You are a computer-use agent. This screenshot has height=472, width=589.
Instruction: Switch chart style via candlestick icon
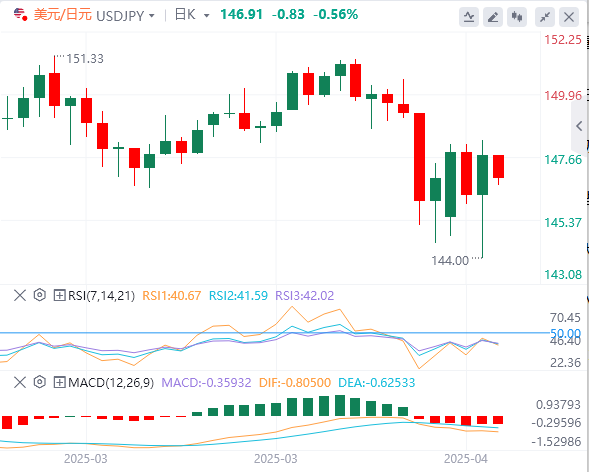[517, 17]
